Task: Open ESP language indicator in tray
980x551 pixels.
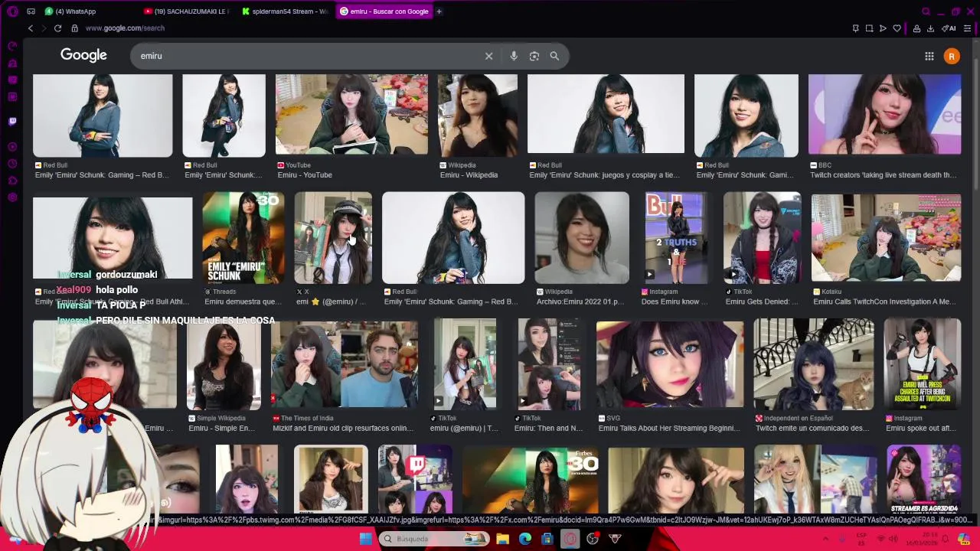Action: pyautogui.click(x=861, y=539)
